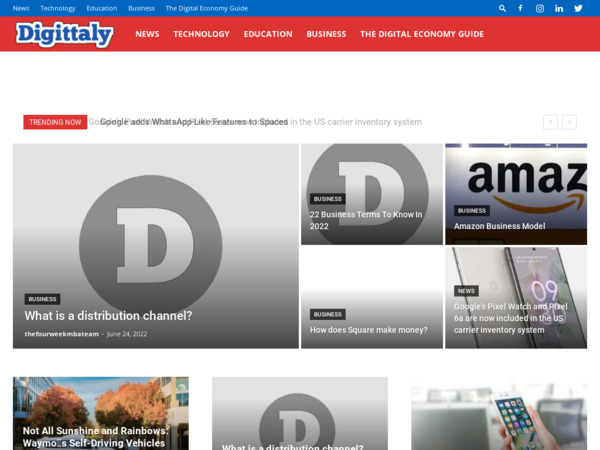
Task: Click The Digital Economy Guide in blue bar
Action: click(x=207, y=8)
